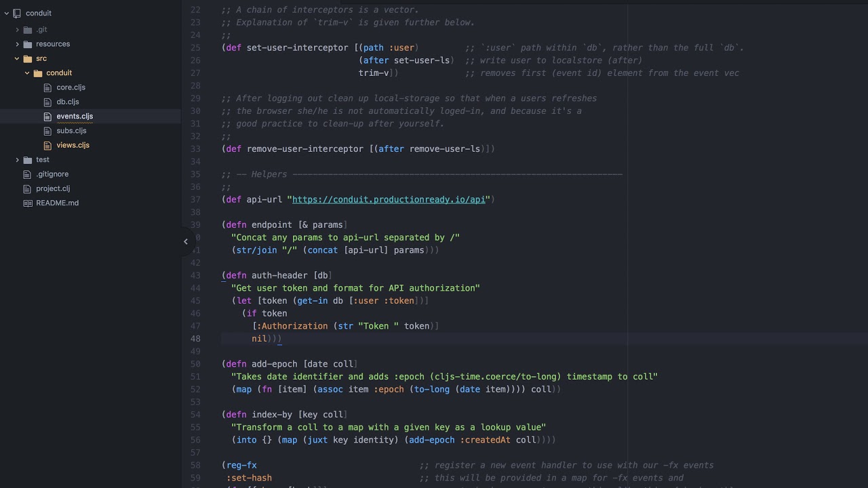Click the nested conduit folder icon
Image resolution: width=868 pixels, height=488 pixels.
tap(38, 73)
